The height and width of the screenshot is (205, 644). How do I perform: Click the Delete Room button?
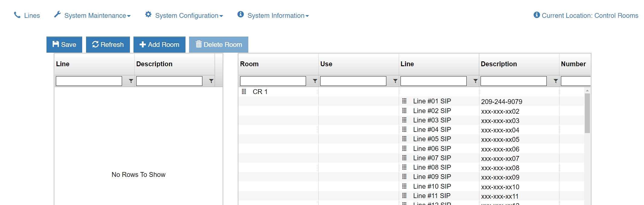click(219, 44)
